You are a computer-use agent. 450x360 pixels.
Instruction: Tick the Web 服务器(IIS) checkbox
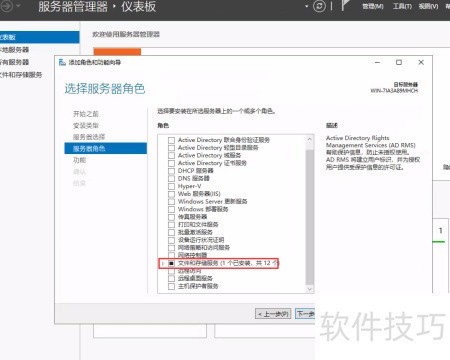[x=171, y=194]
